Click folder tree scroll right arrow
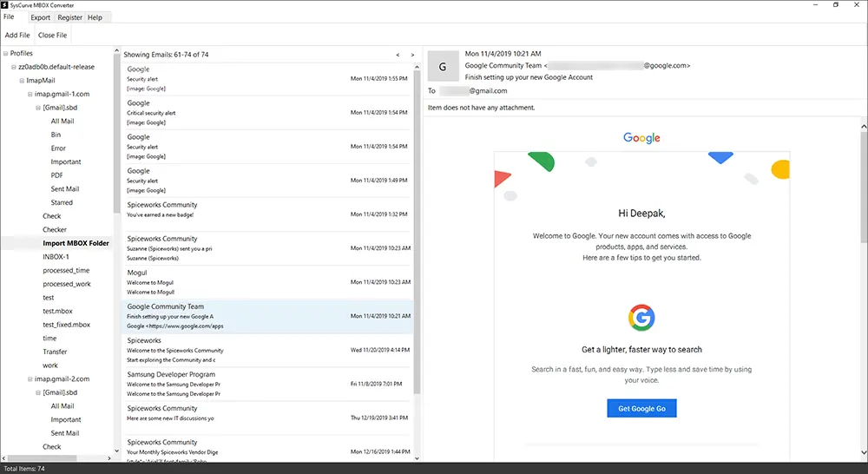 pyautogui.click(x=109, y=458)
